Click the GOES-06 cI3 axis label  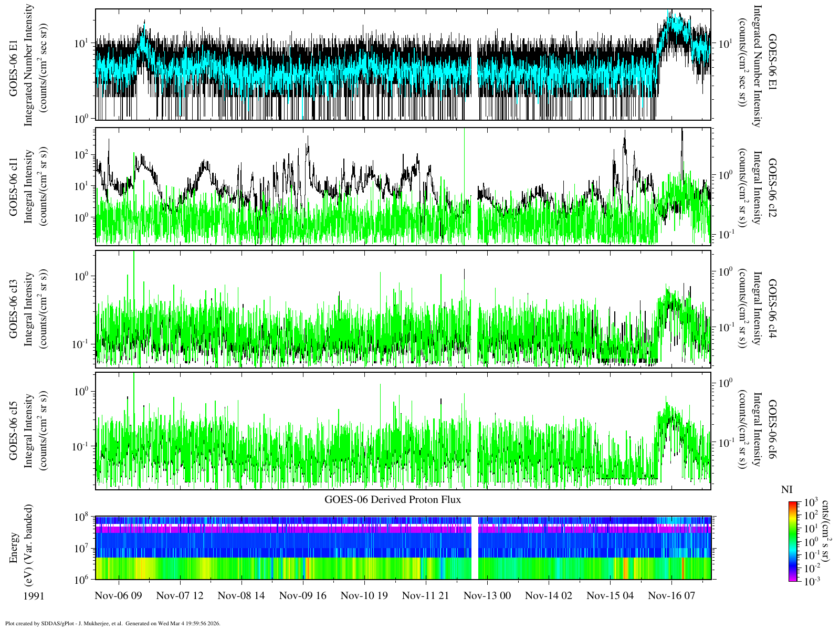pyautogui.click(x=14, y=309)
